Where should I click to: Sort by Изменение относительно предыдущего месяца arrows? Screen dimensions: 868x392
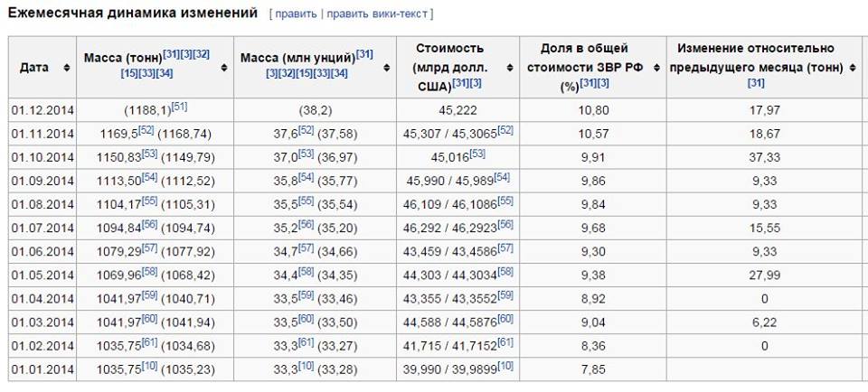[x=853, y=68]
